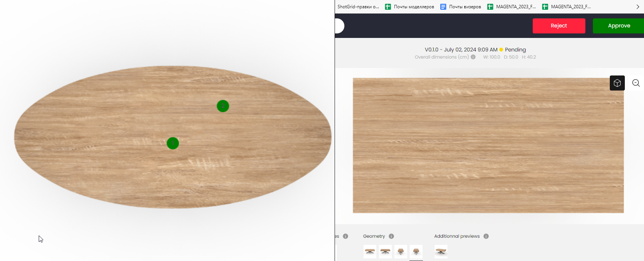Click the green Approve button

click(x=619, y=26)
